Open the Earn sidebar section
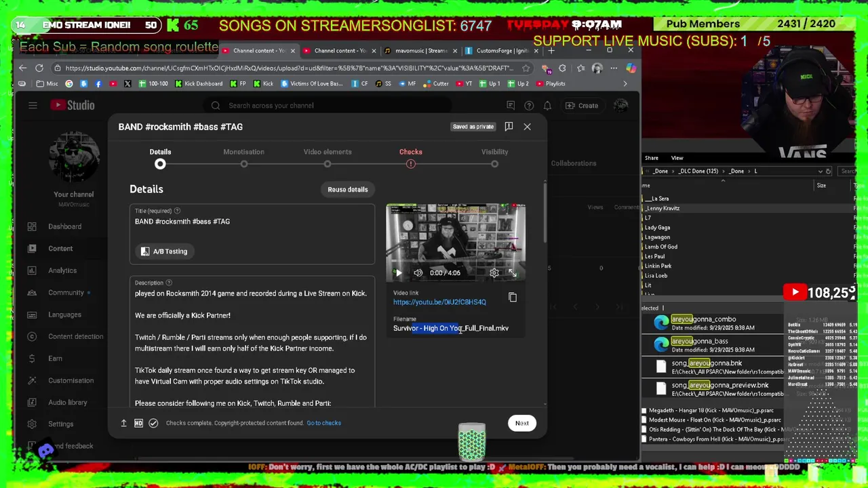Screen dimensions: 868x488 point(55,359)
